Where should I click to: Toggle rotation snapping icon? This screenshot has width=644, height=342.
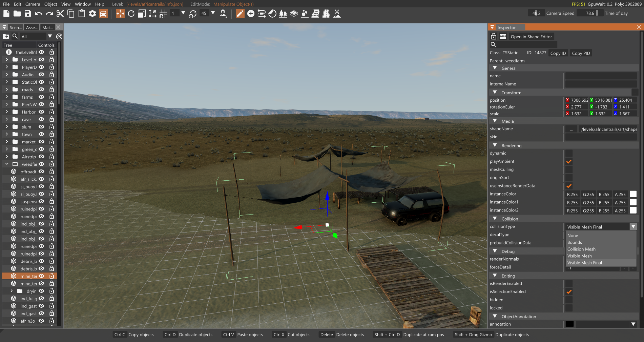193,14
